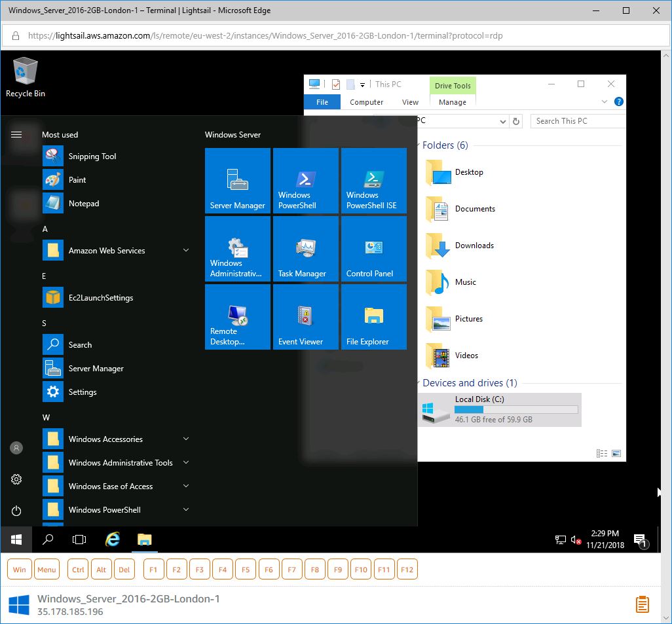Click the Windows Start button on taskbar
The image size is (672, 624).
[x=16, y=540]
